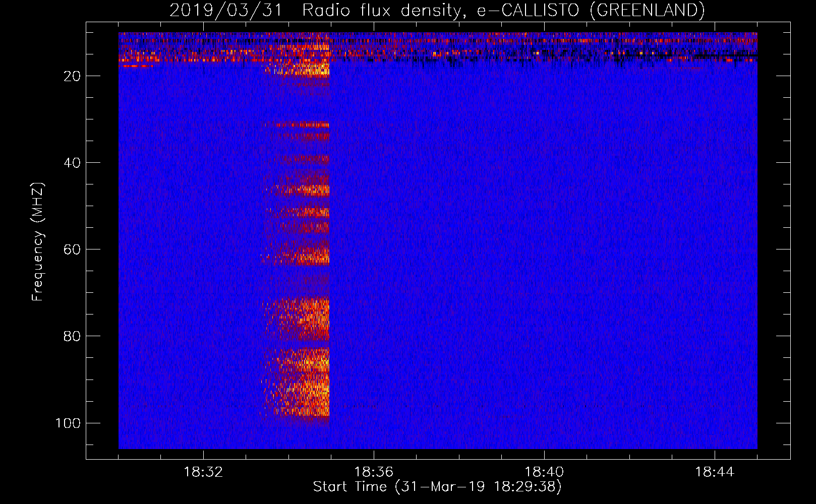The width and height of the screenshot is (816, 504).
Task: Click the 20 MHz frequency tick label
Action: point(72,76)
